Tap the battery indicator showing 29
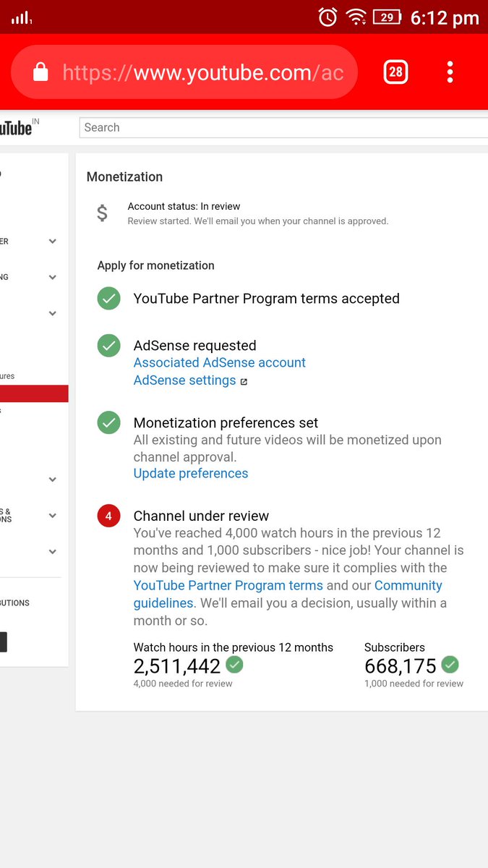488x868 pixels. (x=388, y=17)
